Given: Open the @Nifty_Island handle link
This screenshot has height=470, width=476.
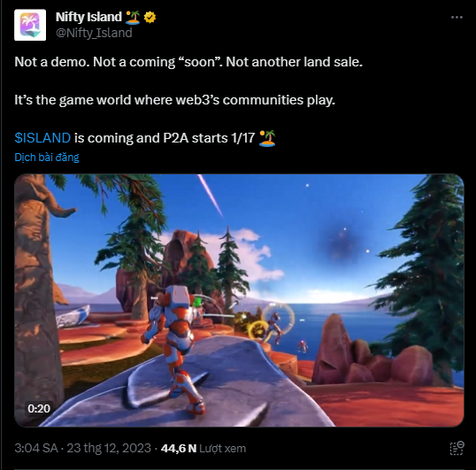Looking at the screenshot, I should pyautogui.click(x=94, y=33).
